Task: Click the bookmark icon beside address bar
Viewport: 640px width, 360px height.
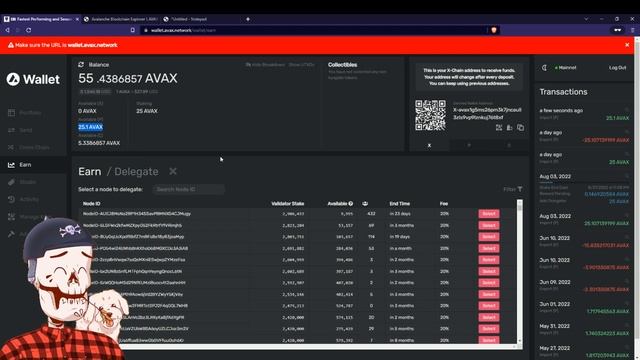Action: click(x=132, y=30)
